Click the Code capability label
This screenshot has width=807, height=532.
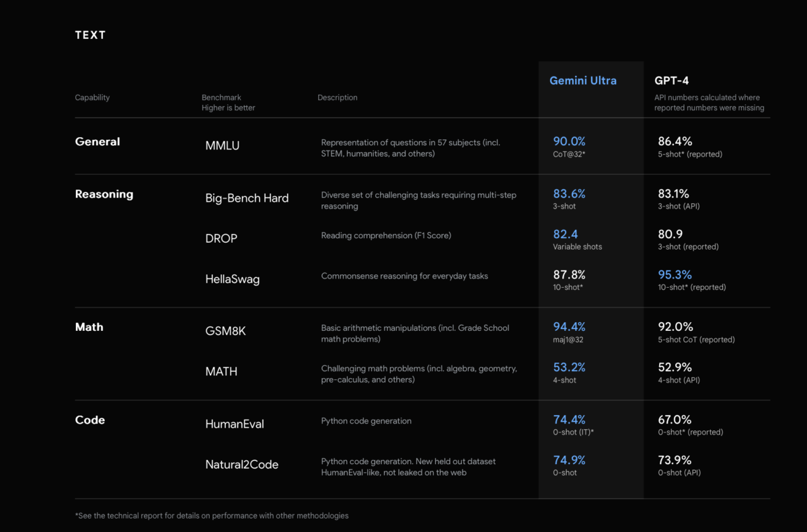pos(89,420)
